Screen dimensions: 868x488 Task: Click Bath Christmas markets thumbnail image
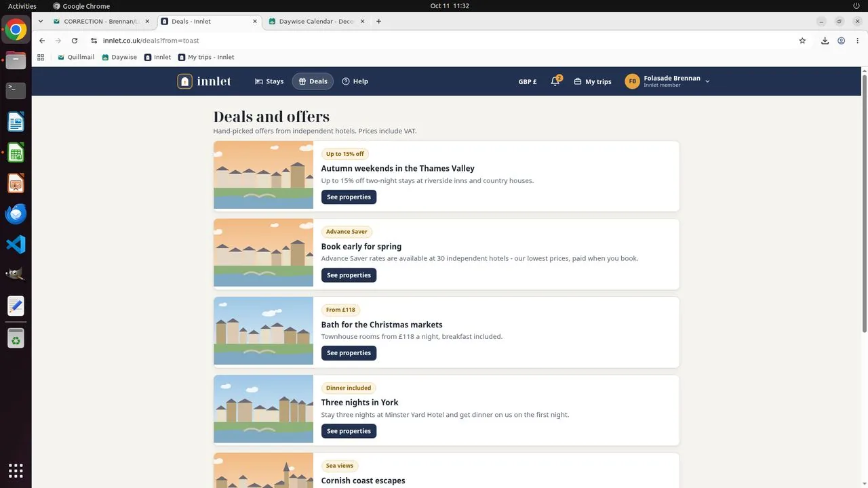[263, 331]
